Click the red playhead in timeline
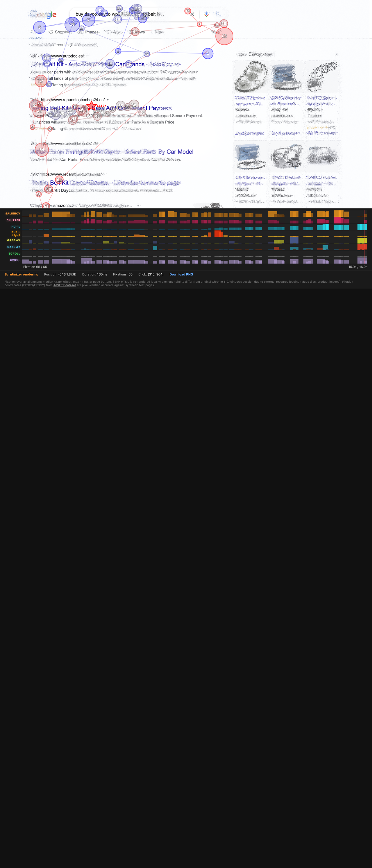372x868 pixels. pyautogui.click(x=364, y=236)
